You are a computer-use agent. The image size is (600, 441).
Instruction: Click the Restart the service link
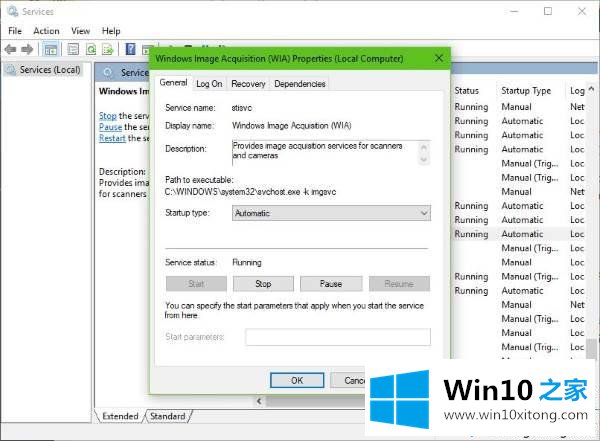[112, 138]
